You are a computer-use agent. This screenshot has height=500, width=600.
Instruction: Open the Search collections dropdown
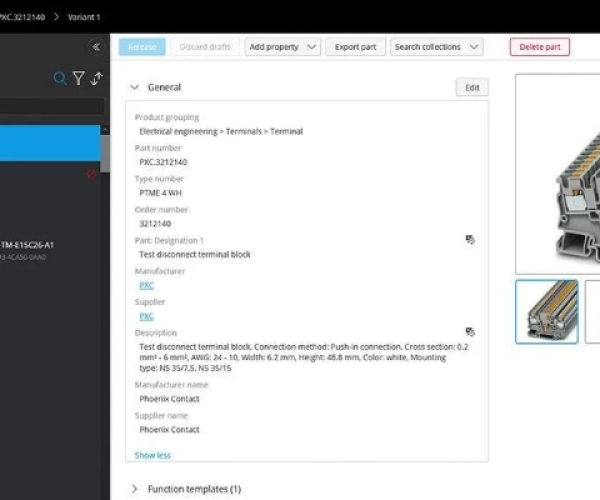pyautogui.click(x=436, y=47)
